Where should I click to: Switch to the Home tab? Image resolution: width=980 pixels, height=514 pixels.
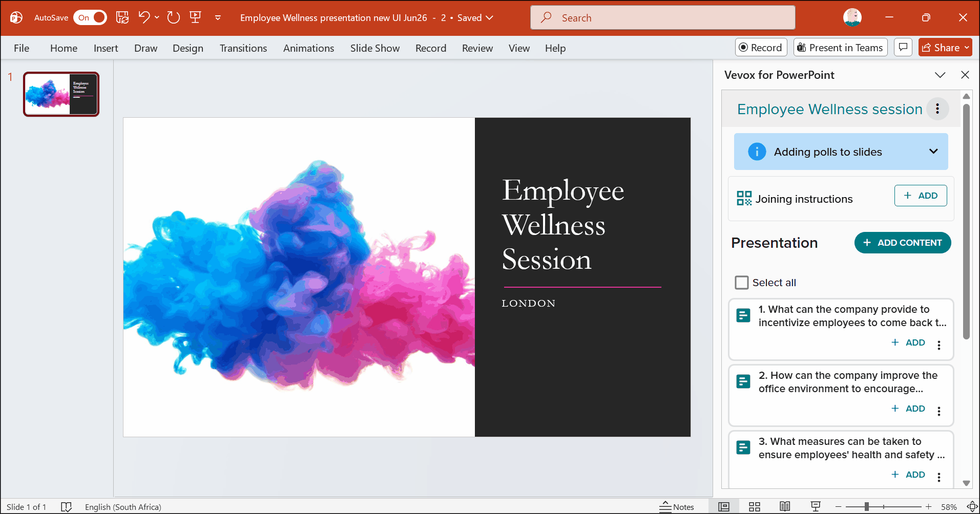[64, 48]
